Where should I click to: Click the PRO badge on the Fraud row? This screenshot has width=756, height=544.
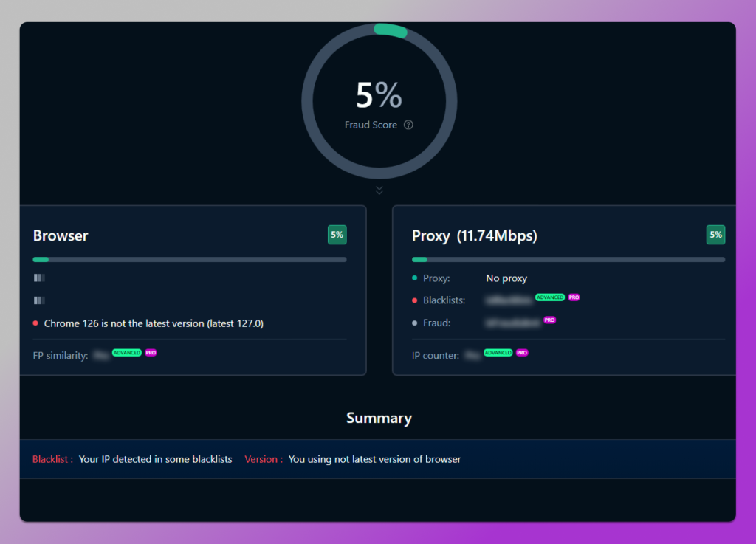click(x=549, y=320)
